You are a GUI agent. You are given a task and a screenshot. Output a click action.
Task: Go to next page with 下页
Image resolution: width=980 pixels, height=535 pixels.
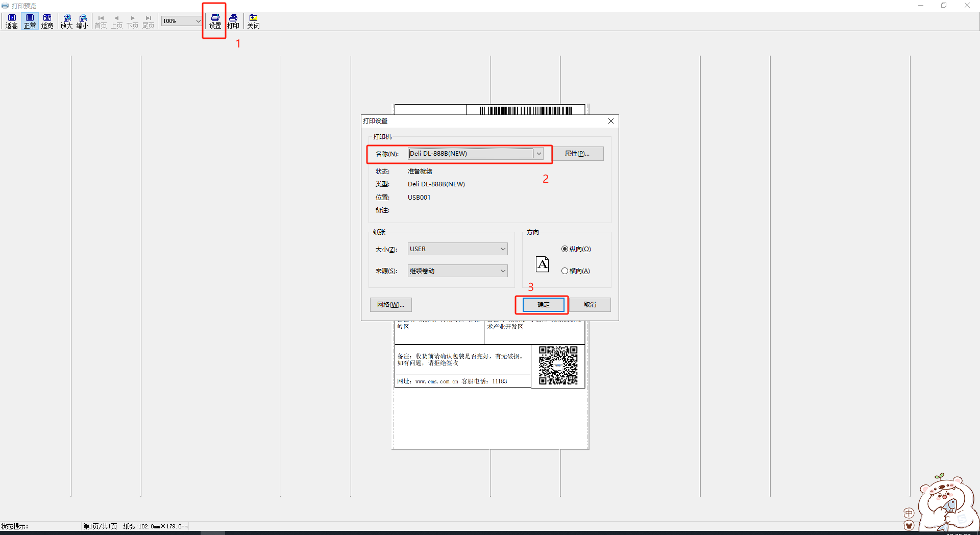click(133, 21)
